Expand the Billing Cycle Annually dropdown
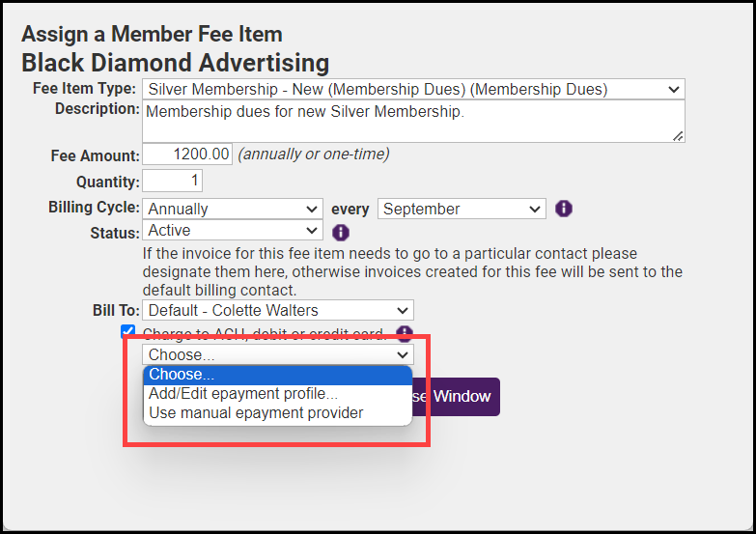Viewport: 756px width, 534px height. point(232,209)
